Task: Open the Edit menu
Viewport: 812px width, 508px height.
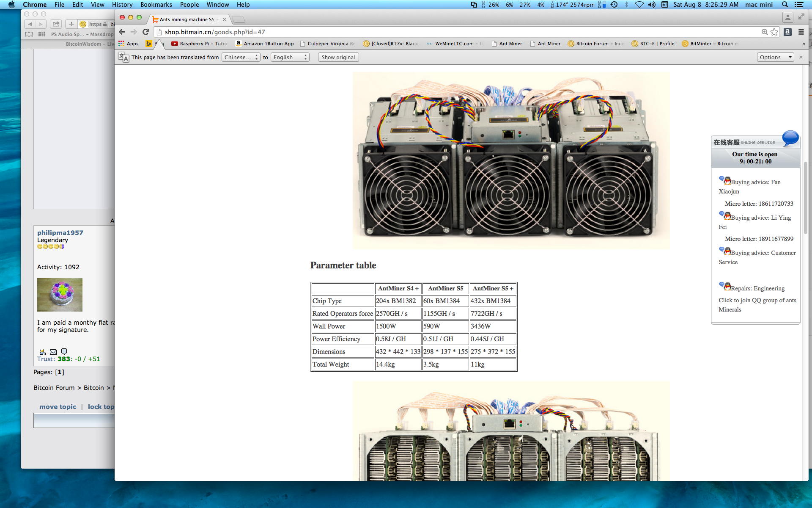Action: pos(77,5)
